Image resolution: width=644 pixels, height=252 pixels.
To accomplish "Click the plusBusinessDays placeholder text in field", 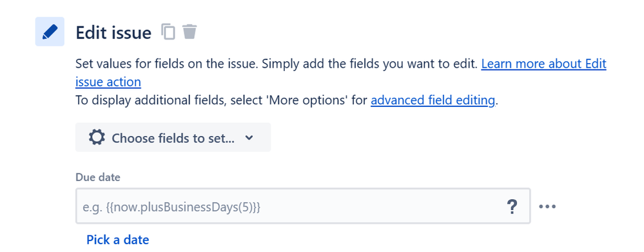I will (171, 208).
